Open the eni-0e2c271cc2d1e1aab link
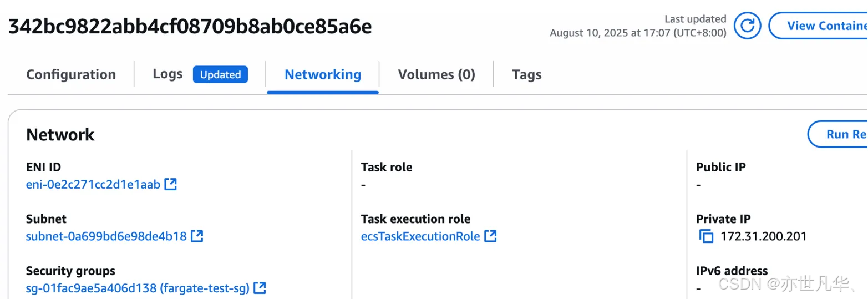 pyautogui.click(x=93, y=184)
